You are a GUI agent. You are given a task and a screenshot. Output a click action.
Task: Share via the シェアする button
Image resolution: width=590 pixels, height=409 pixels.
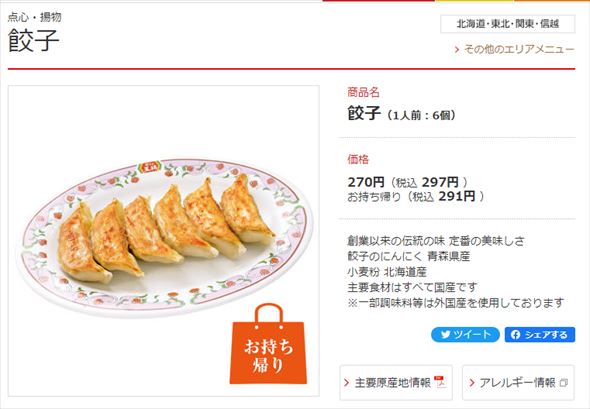540,334
